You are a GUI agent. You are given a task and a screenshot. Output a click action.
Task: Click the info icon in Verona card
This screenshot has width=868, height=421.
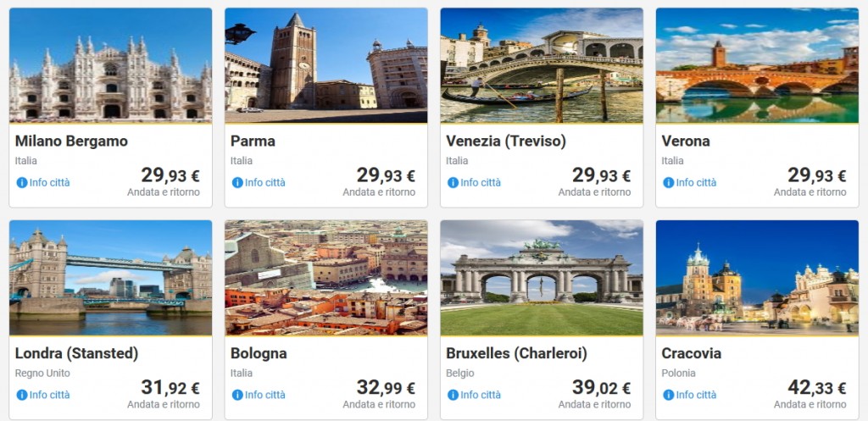(x=669, y=182)
